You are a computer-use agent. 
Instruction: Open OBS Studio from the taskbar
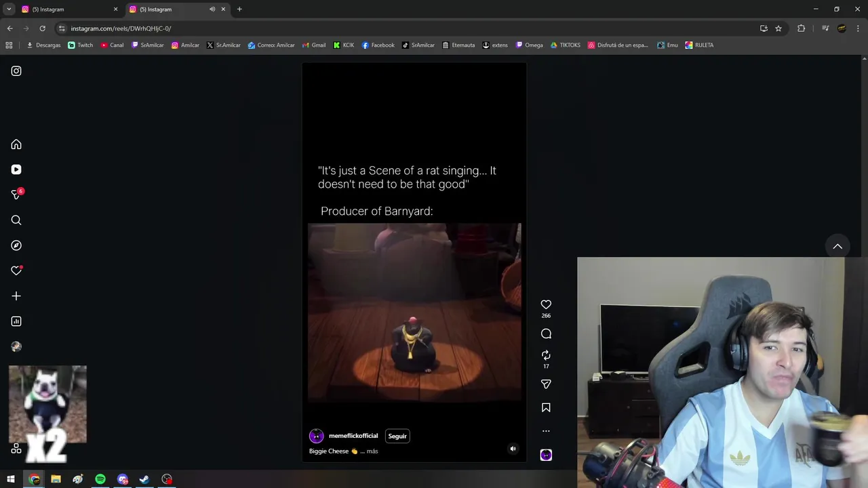pos(167,479)
